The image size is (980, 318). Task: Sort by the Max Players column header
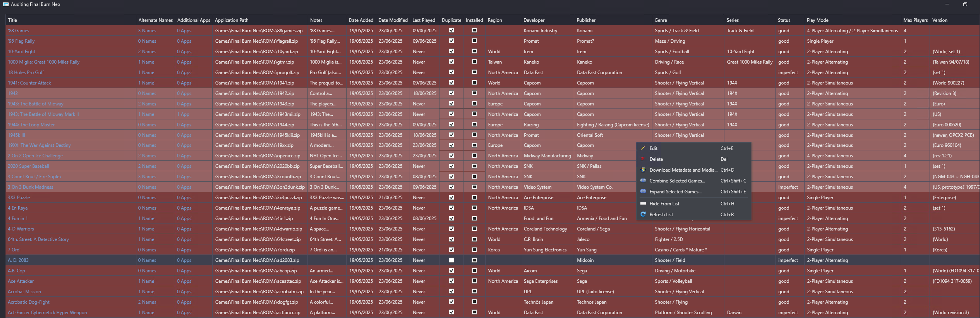point(915,20)
